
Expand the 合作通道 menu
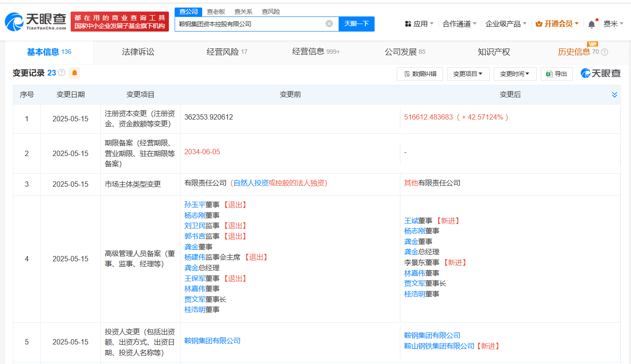point(459,24)
